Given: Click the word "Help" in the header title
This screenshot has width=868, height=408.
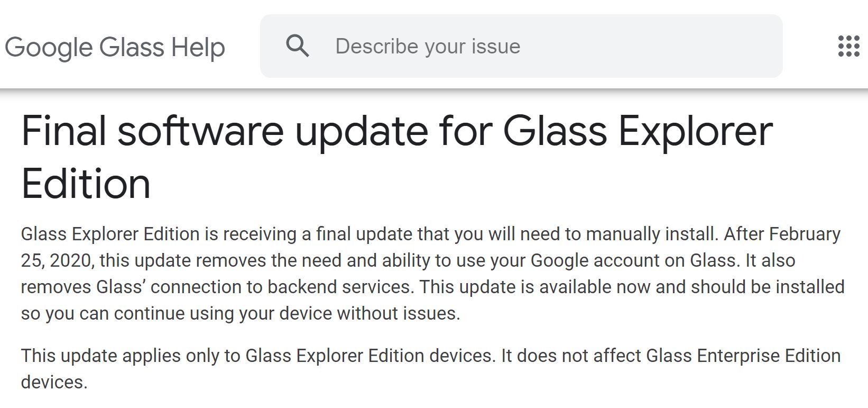Looking at the screenshot, I should point(198,47).
